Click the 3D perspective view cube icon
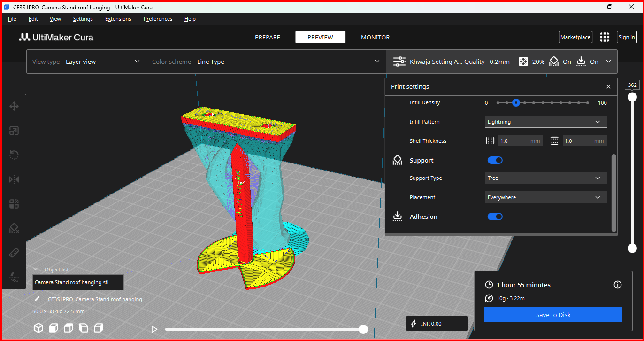Viewport: 644px width, 341px height. 38,328
